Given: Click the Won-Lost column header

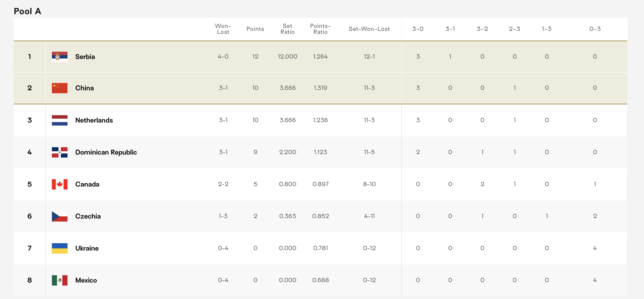Looking at the screenshot, I should coord(223,29).
